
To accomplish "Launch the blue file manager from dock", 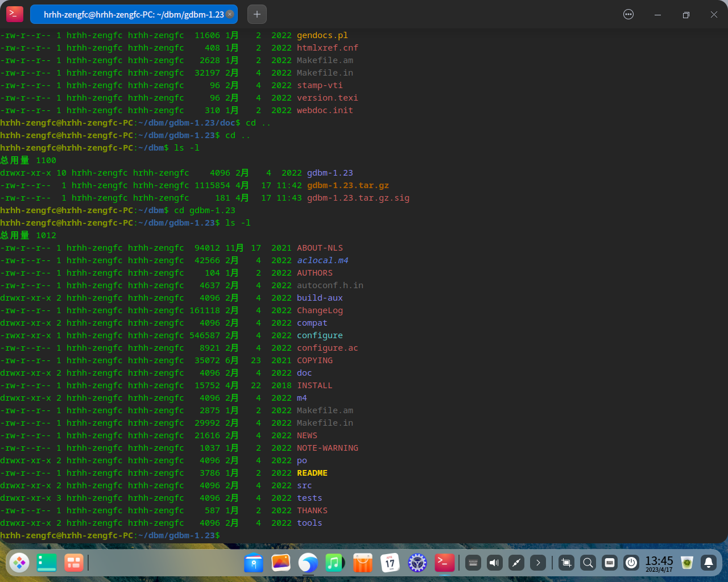I will coord(254,563).
